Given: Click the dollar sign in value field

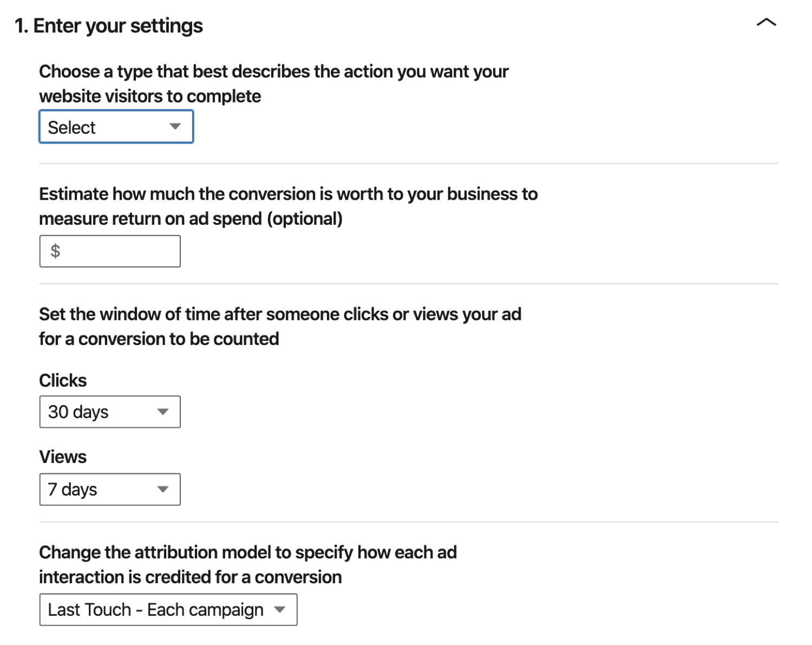Looking at the screenshot, I should point(55,251).
